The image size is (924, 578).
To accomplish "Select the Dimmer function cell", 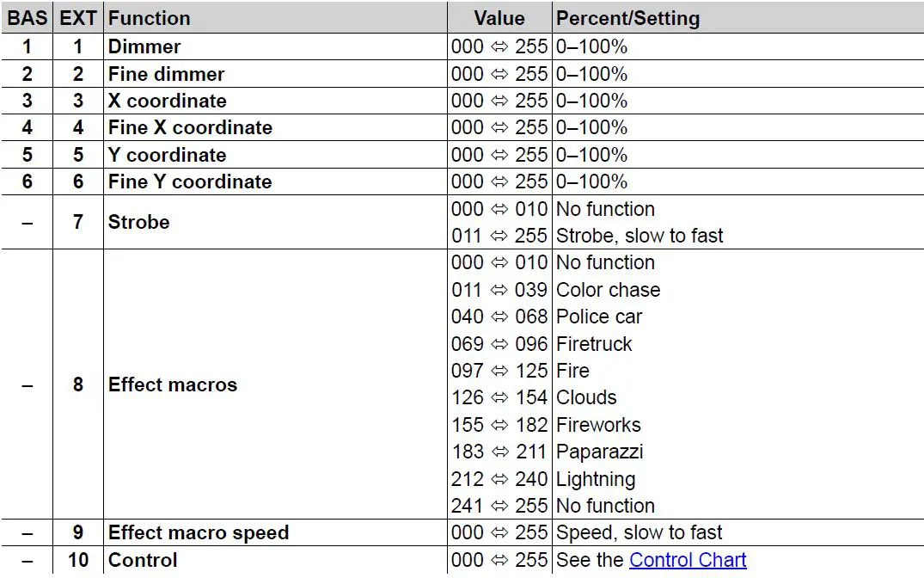I will point(144,46).
